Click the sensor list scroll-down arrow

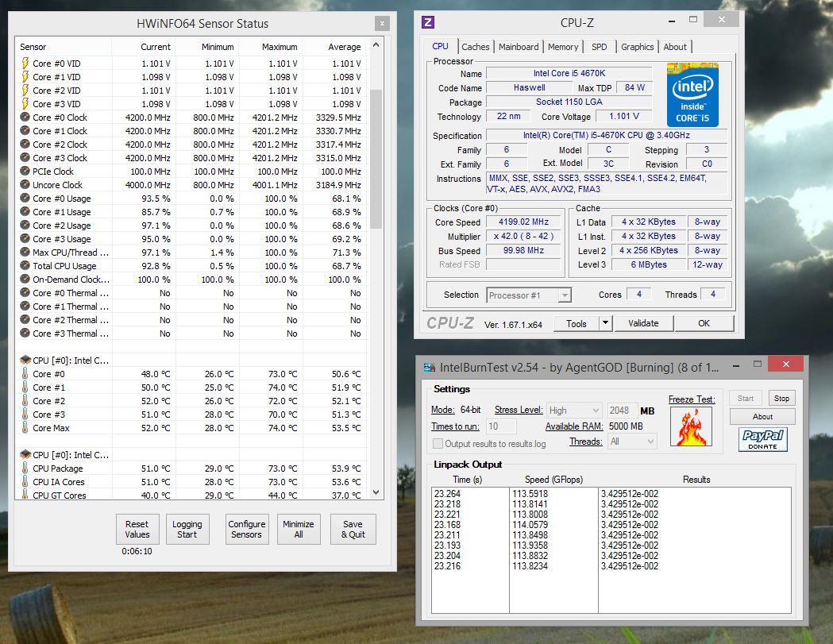point(376,492)
